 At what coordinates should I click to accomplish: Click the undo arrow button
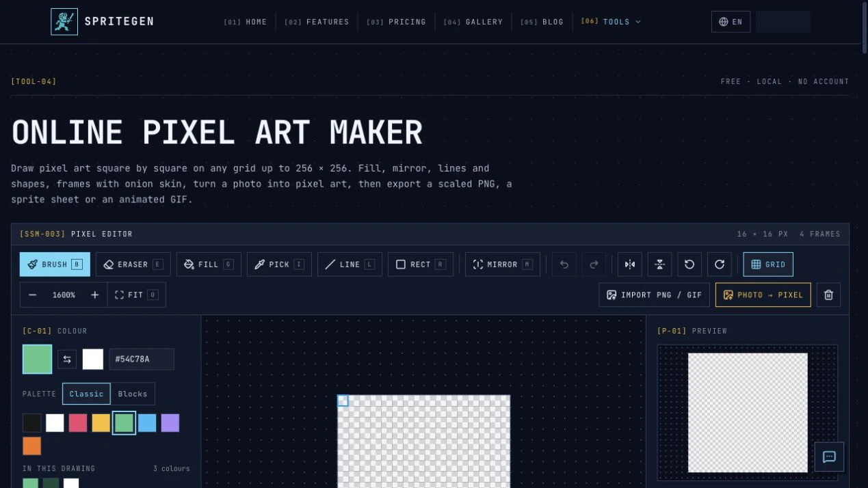pos(564,265)
